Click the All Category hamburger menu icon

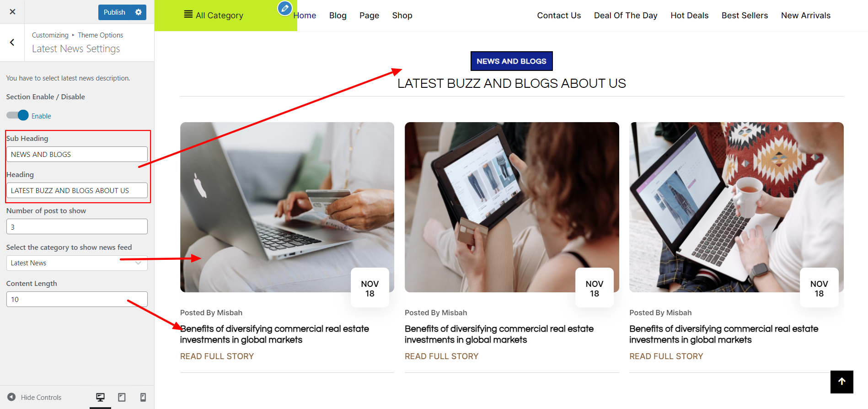click(188, 15)
